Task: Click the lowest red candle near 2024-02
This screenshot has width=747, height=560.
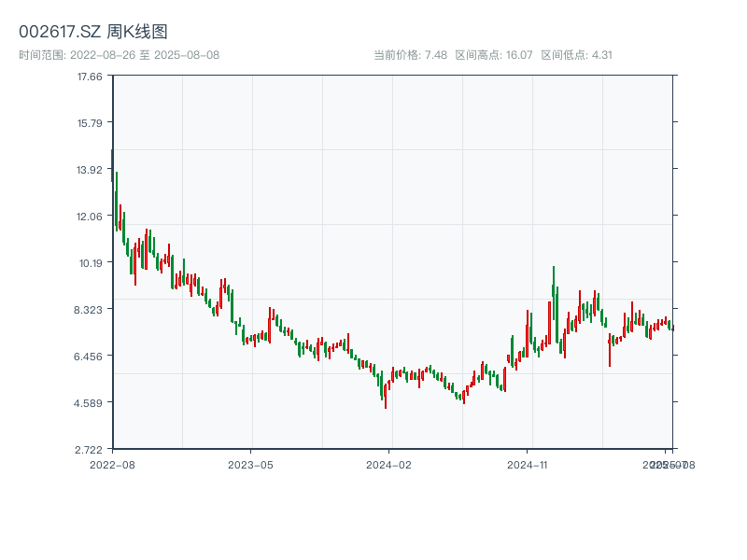Action: point(385,395)
